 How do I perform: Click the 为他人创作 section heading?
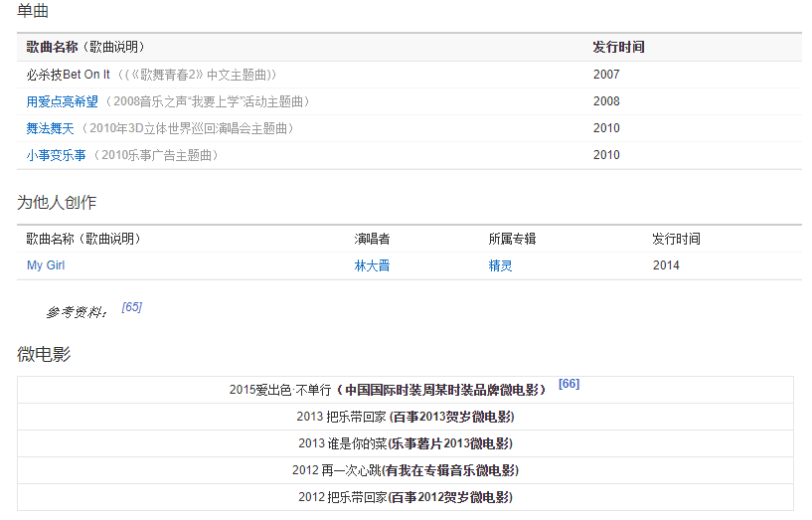pyautogui.click(x=57, y=202)
